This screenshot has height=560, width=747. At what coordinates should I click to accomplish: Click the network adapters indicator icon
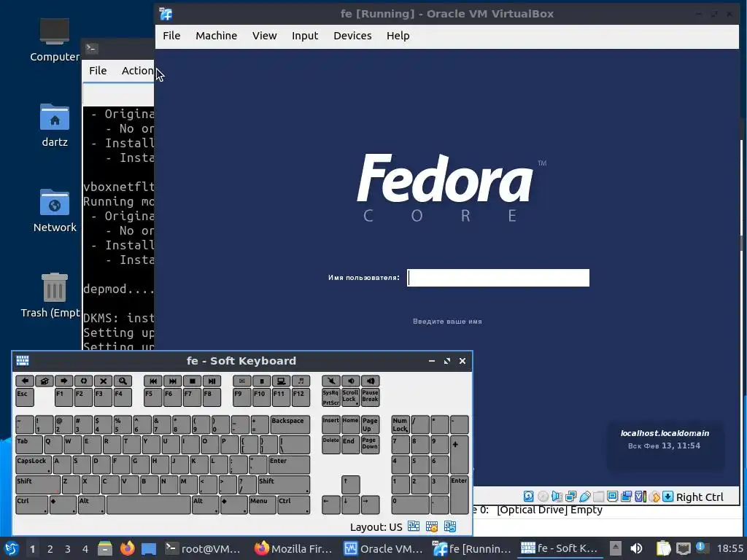coord(570,496)
